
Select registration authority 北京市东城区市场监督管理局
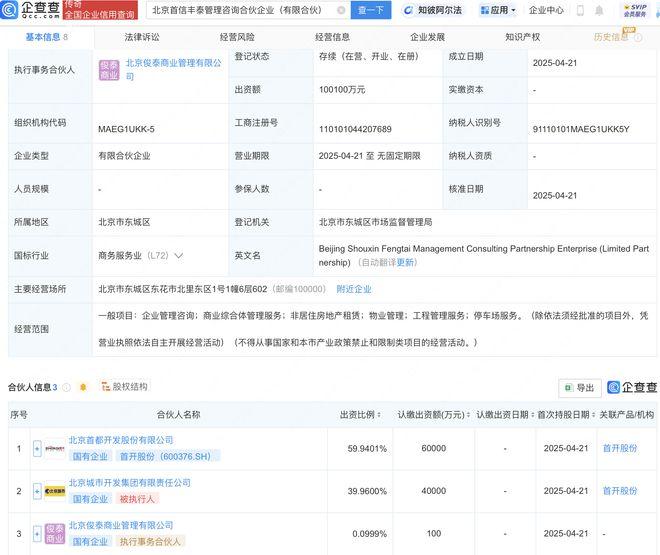375,222
